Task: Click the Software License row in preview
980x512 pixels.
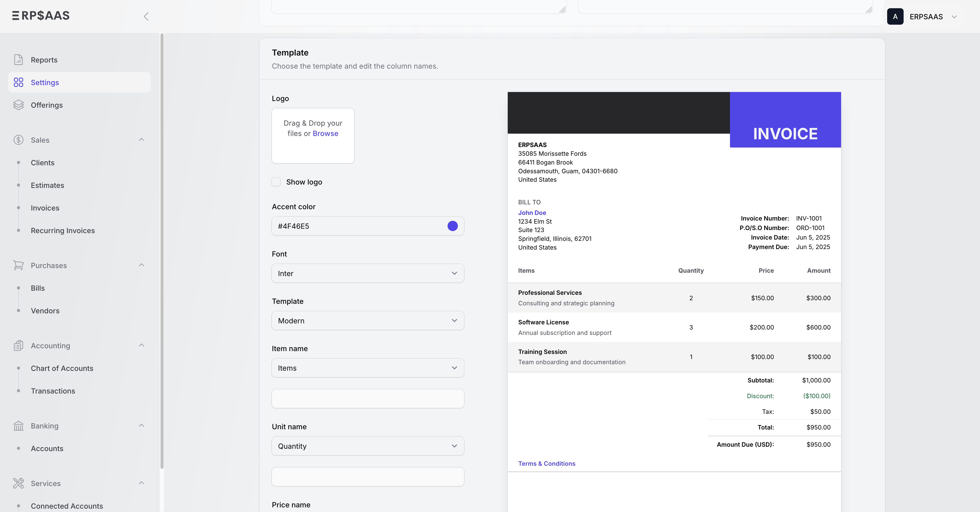Action: (x=674, y=327)
